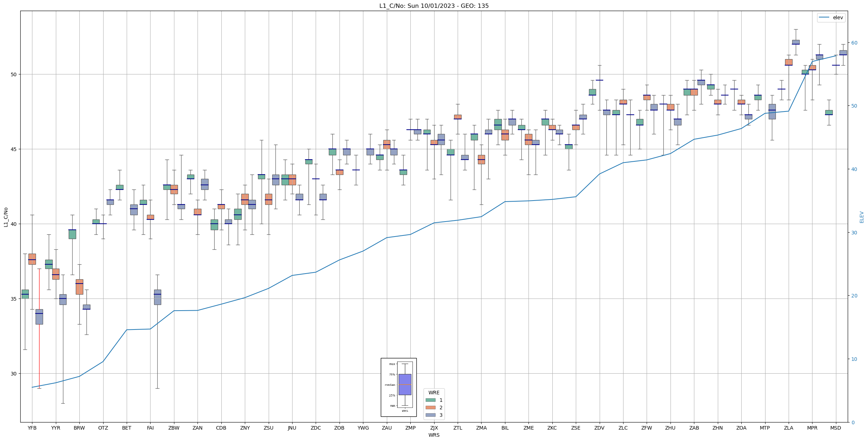This screenshot has width=868, height=441.
Task: Click the WRS x-axis label
Action: point(434,435)
